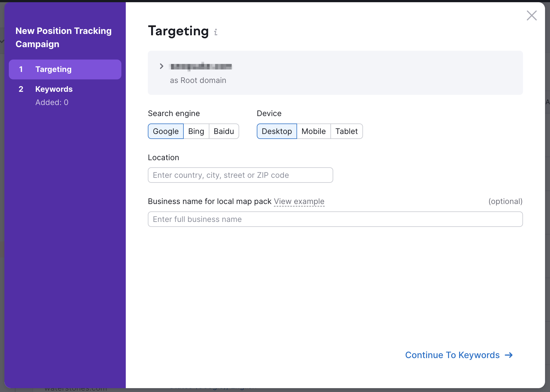The height and width of the screenshot is (392, 550).
Task: Open the View example link
Action: tap(299, 202)
